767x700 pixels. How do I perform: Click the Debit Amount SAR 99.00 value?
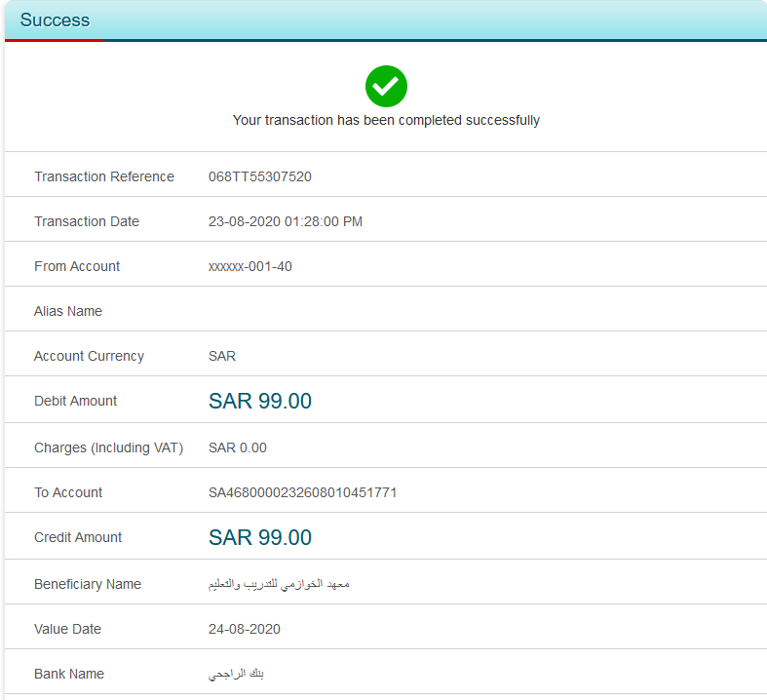coord(259,401)
